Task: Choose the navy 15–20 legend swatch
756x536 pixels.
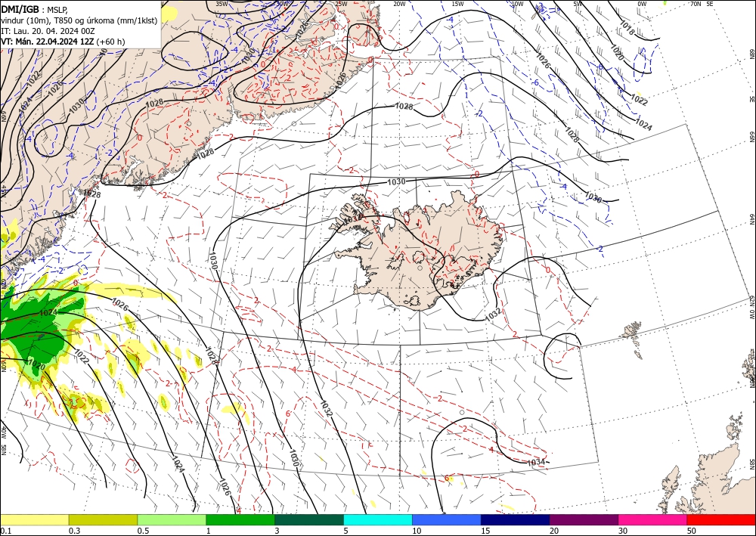Action: (516, 519)
